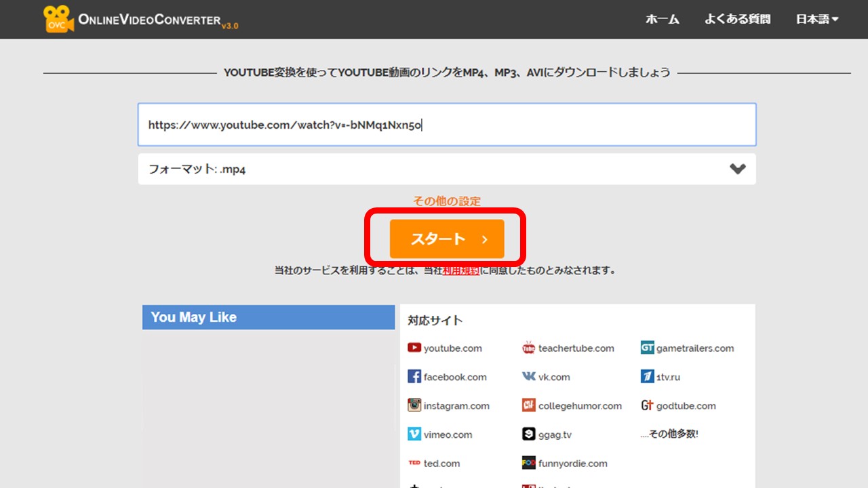The height and width of the screenshot is (488, 868).
Task: Open the よくある質問 page
Action: point(737,19)
